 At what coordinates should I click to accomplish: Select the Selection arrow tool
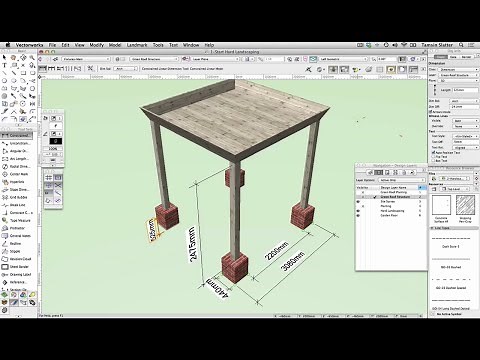coord(5,58)
